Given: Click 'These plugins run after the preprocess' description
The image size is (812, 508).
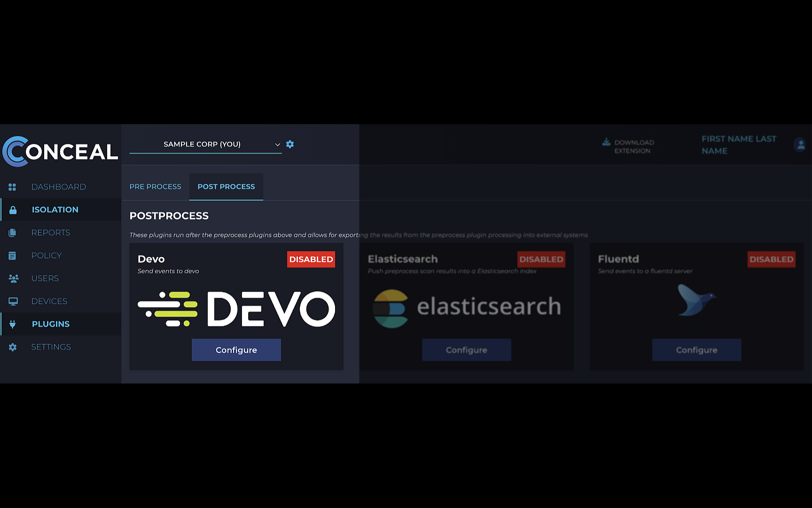Looking at the screenshot, I should [x=359, y=235].
